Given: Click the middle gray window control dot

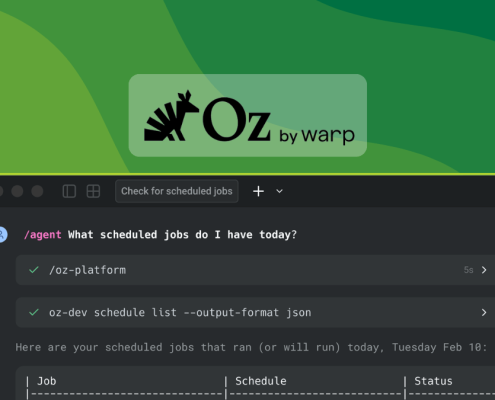Looking at the screenshot, I should 17,191.
